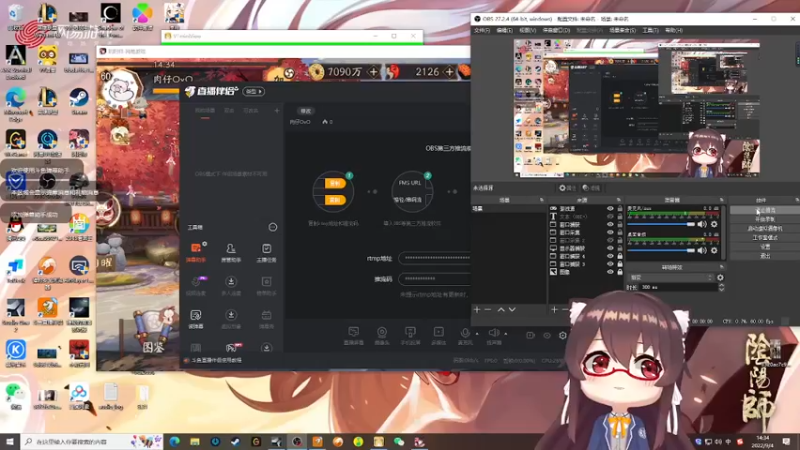Click rtmp地址 input field

point(434,258)
